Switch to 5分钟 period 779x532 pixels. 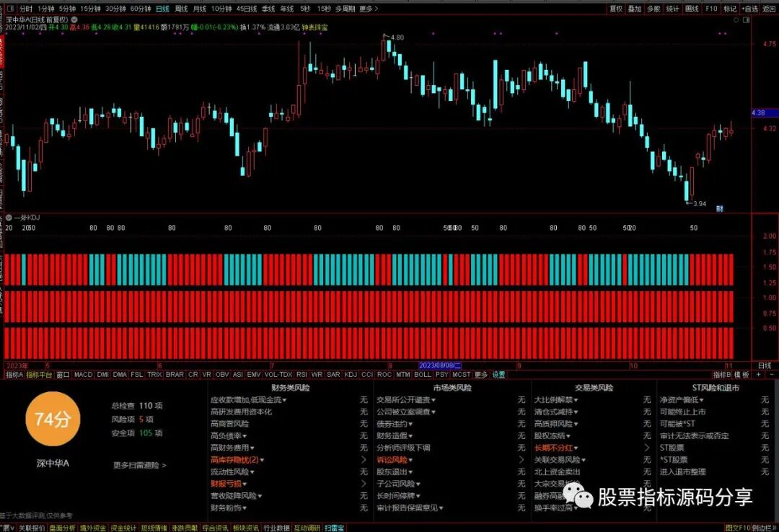pyautogui.click(x=67, y=9)
